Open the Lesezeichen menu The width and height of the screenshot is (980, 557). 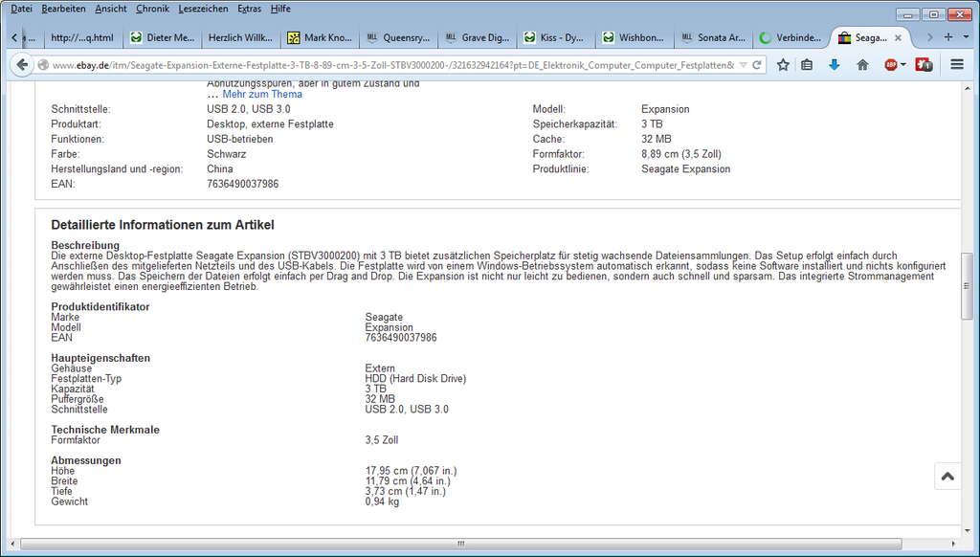click(x=203, y=9)
